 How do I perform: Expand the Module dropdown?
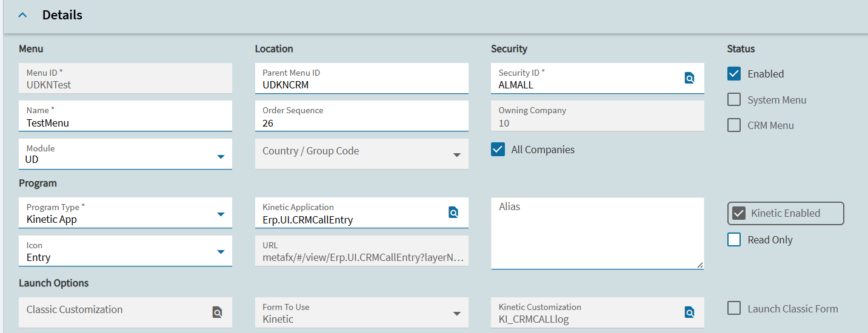(221, 157)
